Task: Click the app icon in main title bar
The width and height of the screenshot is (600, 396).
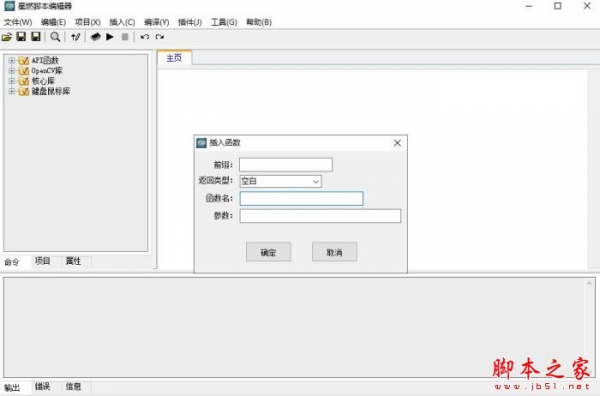Action: pyautogui.click(x=9, y=6)
